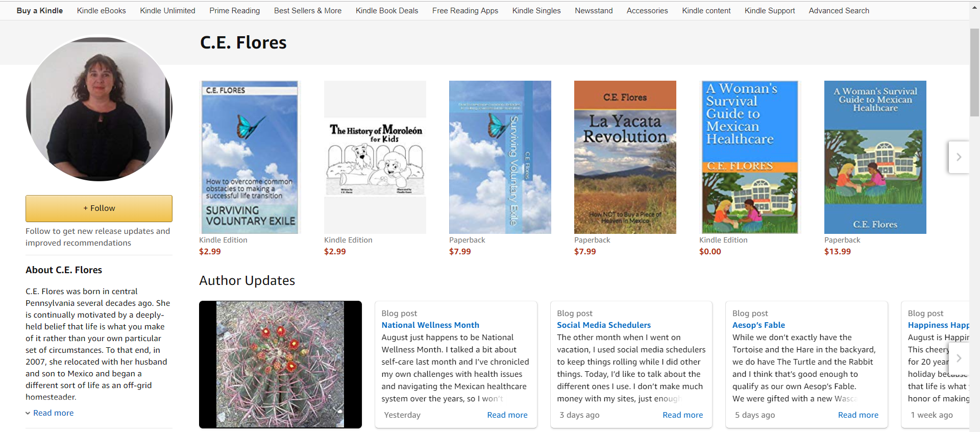Open the Kindle Unlimited menu item
980x432 pixels.
tap(167, 10)
